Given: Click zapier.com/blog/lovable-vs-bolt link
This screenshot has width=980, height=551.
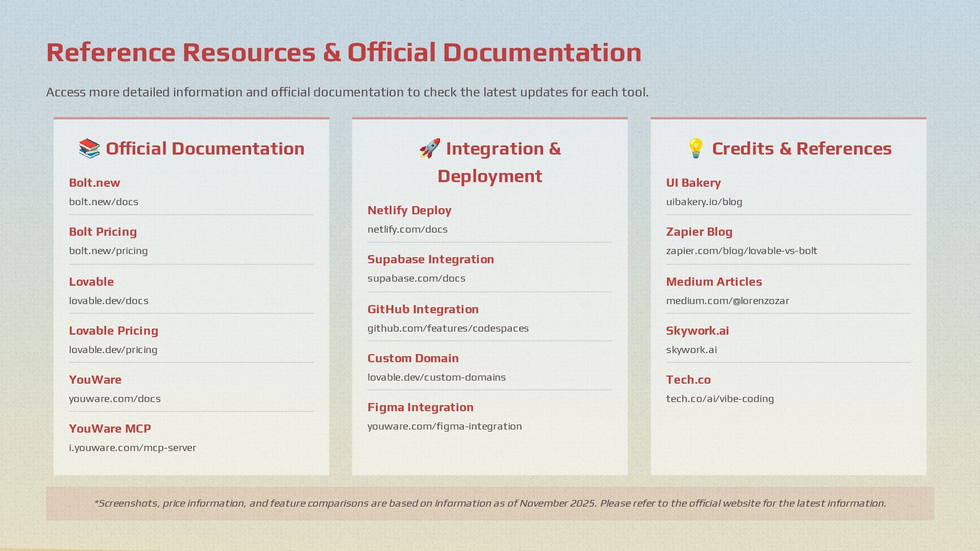Looking at the screenshot, I should [742, 251].
